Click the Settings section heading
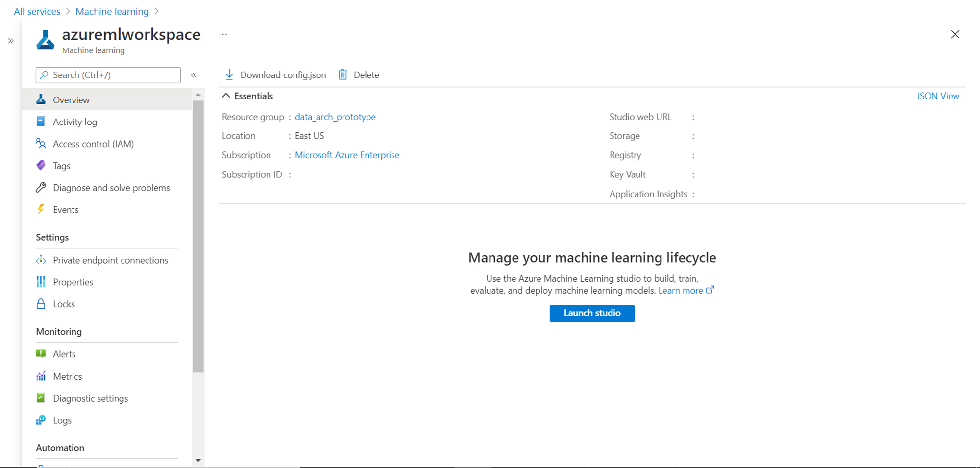 [x=52, y=237]
